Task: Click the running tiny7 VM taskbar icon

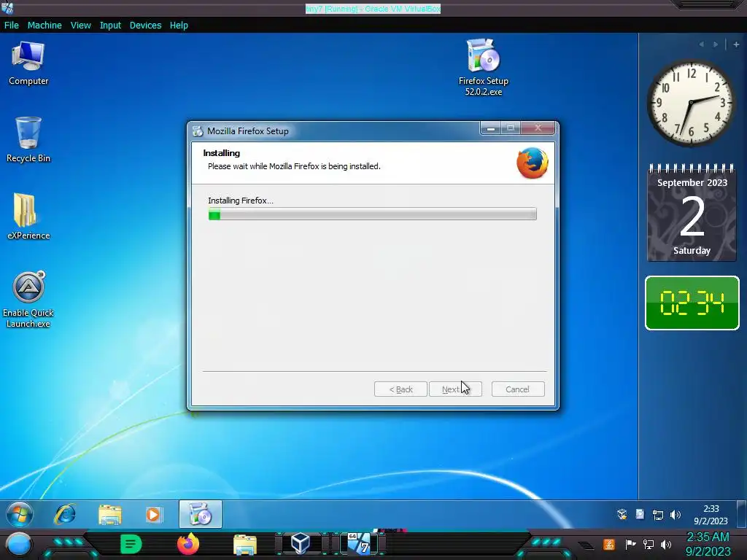Action: (359, 543)
